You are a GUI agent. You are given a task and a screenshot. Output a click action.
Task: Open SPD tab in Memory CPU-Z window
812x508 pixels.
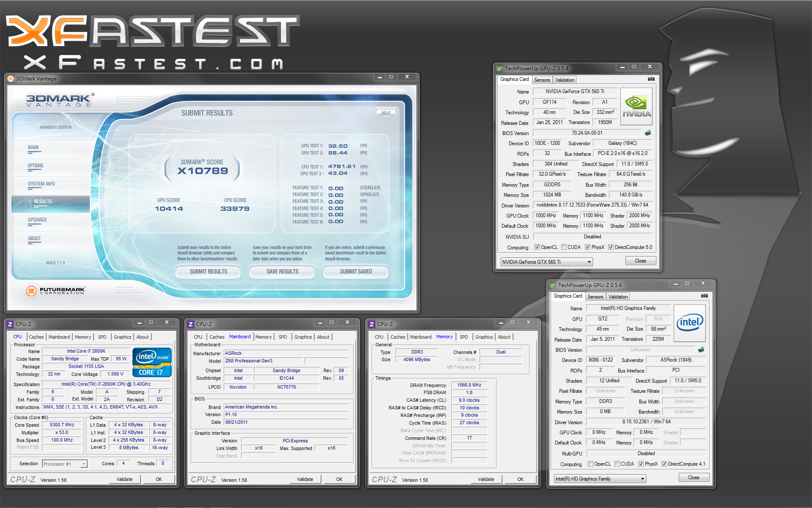point(464,337)
